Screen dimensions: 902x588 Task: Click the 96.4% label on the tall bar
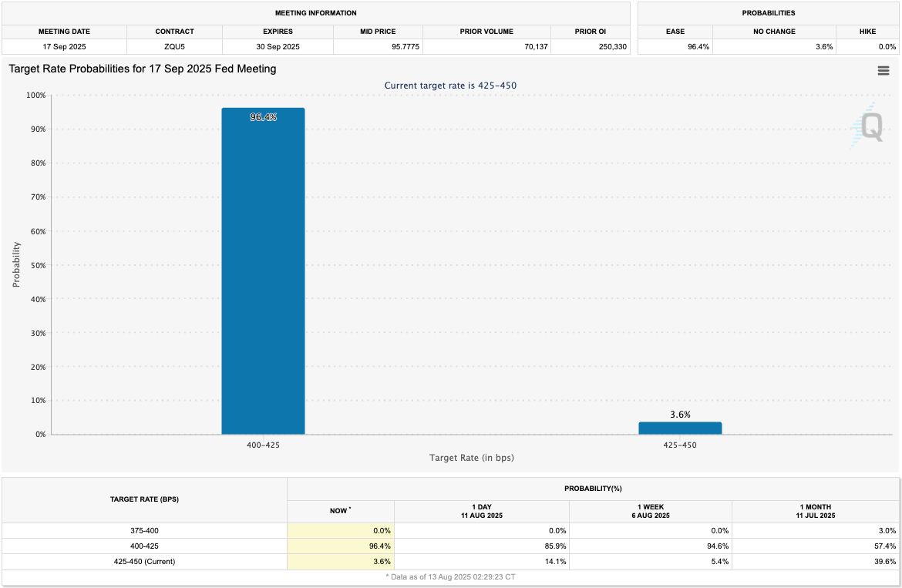click(x=263, y=116)
